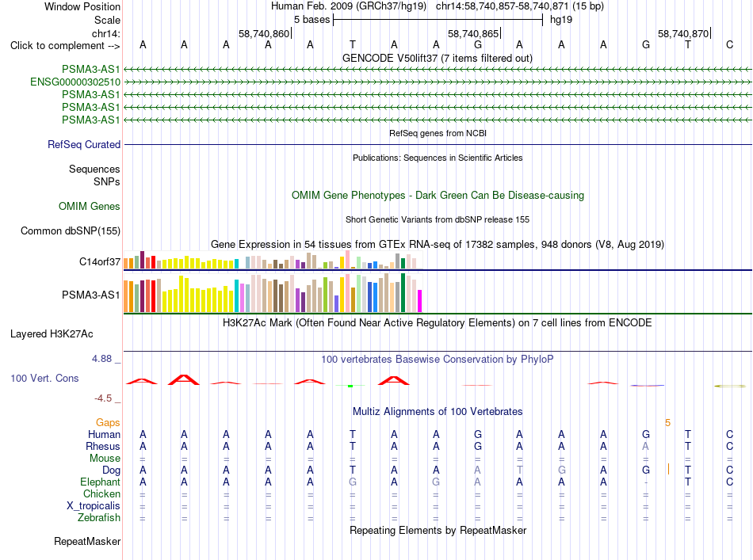Select the RefSeq Curated track label
Screen dimensions: 753x560
coord(84,144)
